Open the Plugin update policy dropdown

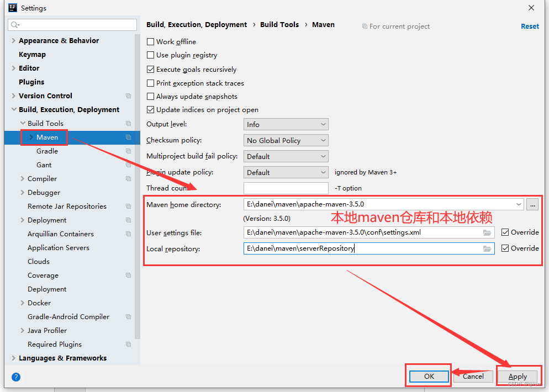pyautogui.click(x=286, y=172)
